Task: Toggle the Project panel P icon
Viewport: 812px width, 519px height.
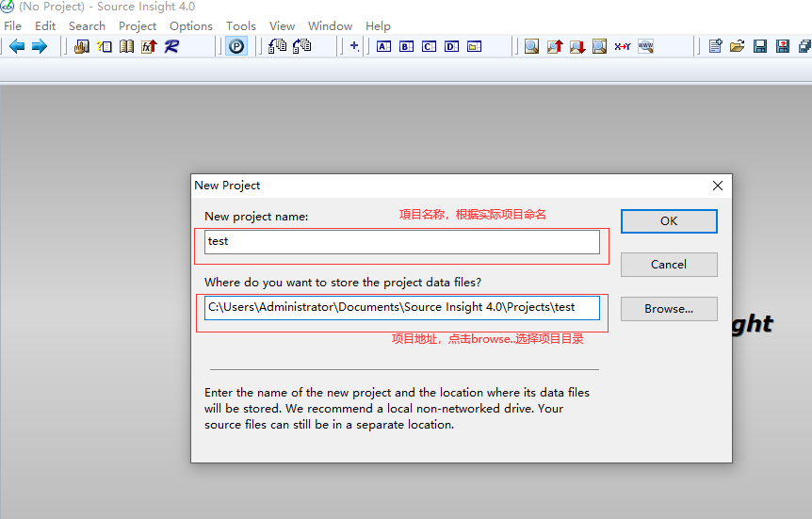Action: (236, 46)
